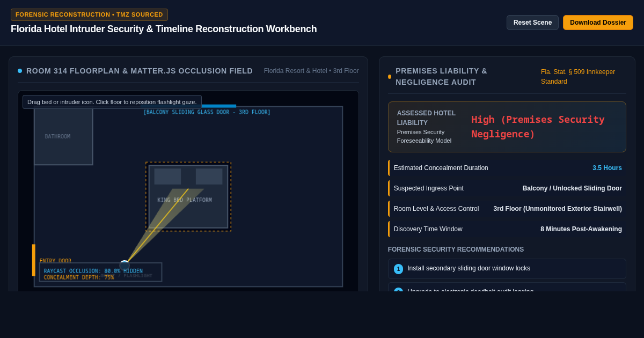Click the orange Entry Door bar
Viewport: 644px width, 338px height.
(33, 260)
